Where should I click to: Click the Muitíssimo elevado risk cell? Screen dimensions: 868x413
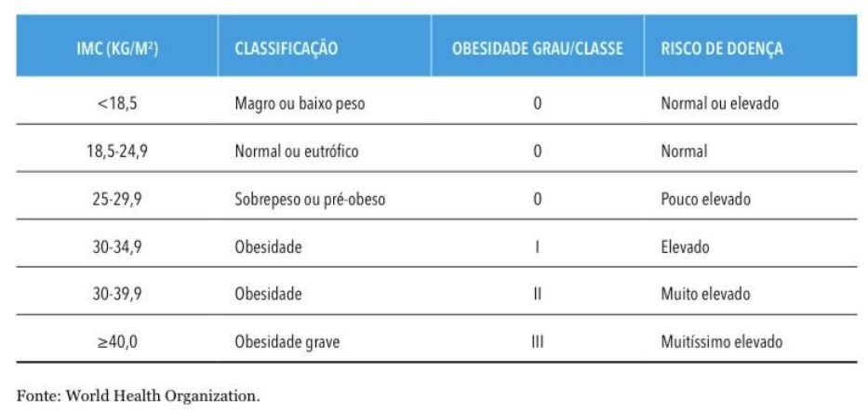point(721,341)
